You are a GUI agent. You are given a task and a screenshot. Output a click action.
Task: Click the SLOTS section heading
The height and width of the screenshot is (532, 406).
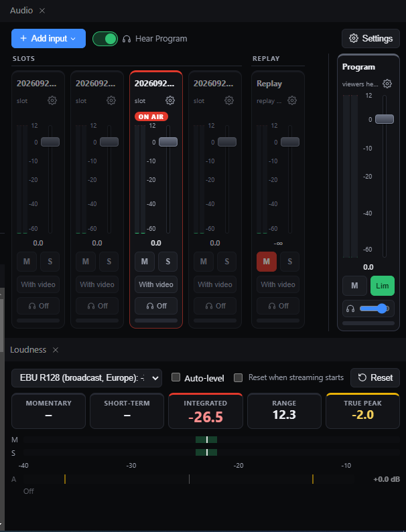[23, 59]
